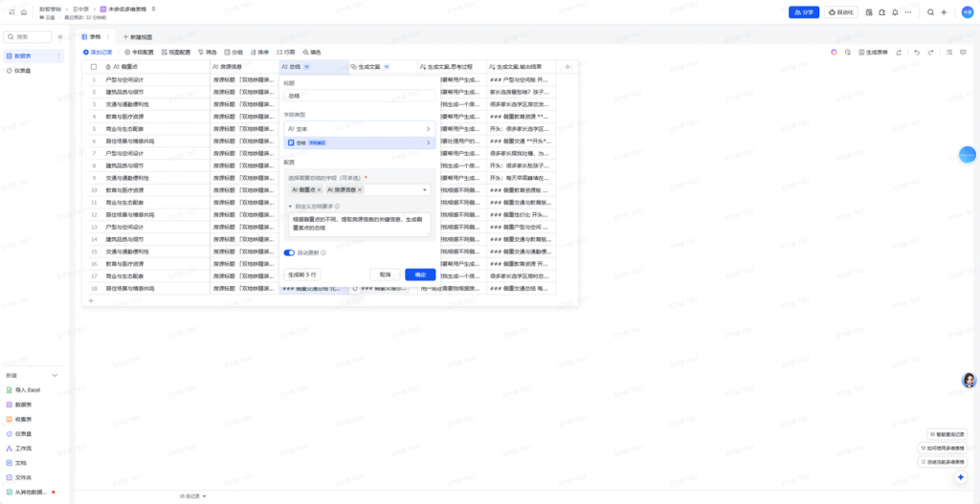Viewport: 980px width, 504px height.
Task: Click the template icon next to 自动化
Action: tap(869, 12)
